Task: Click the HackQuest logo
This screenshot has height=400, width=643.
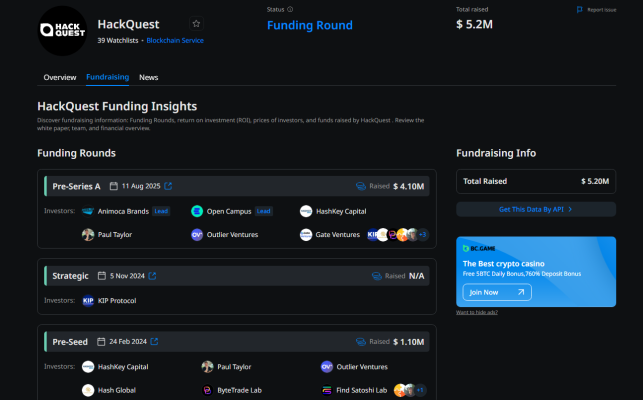Action: tap(61, 31)
